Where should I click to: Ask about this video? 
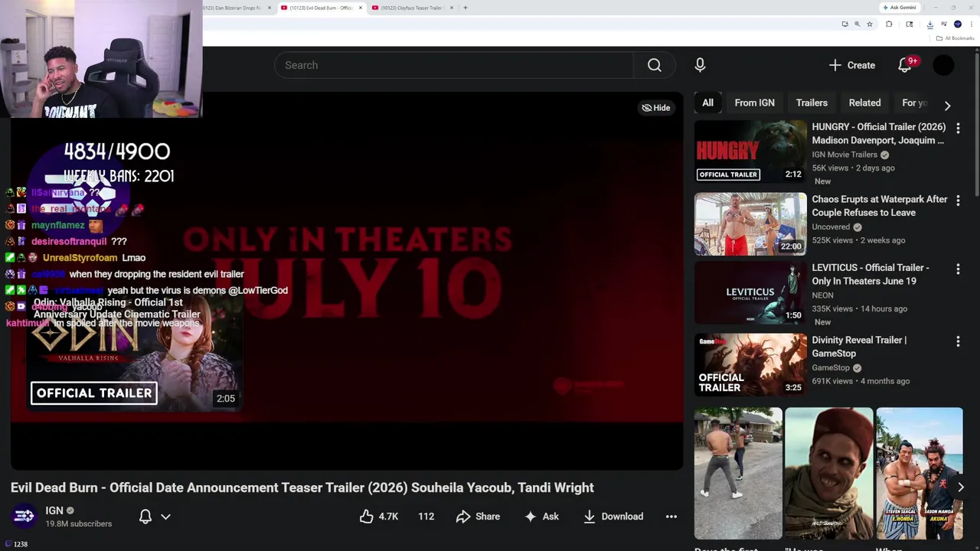coord(541,517)
